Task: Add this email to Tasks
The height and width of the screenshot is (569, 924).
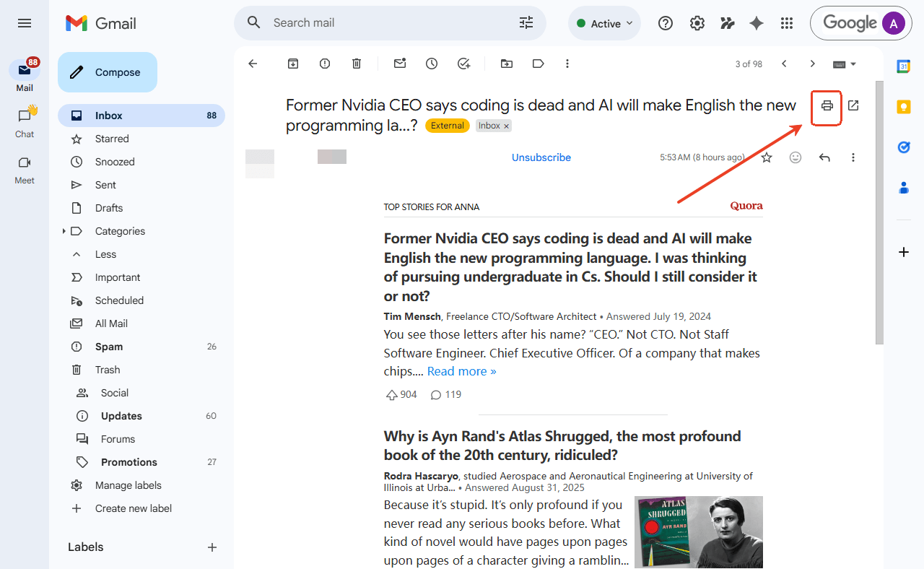Action: coord(463,64)
